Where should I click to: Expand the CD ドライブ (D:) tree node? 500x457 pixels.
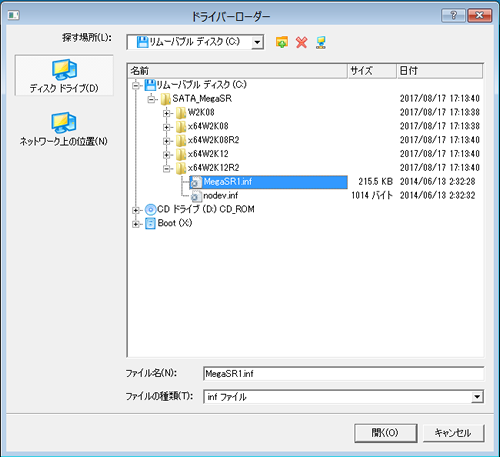(136, 210)
